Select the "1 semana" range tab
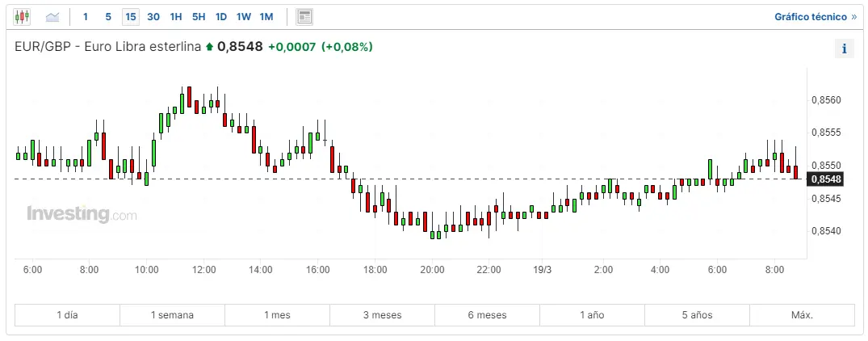The image size is (868, 341). [x=172, y=315]
